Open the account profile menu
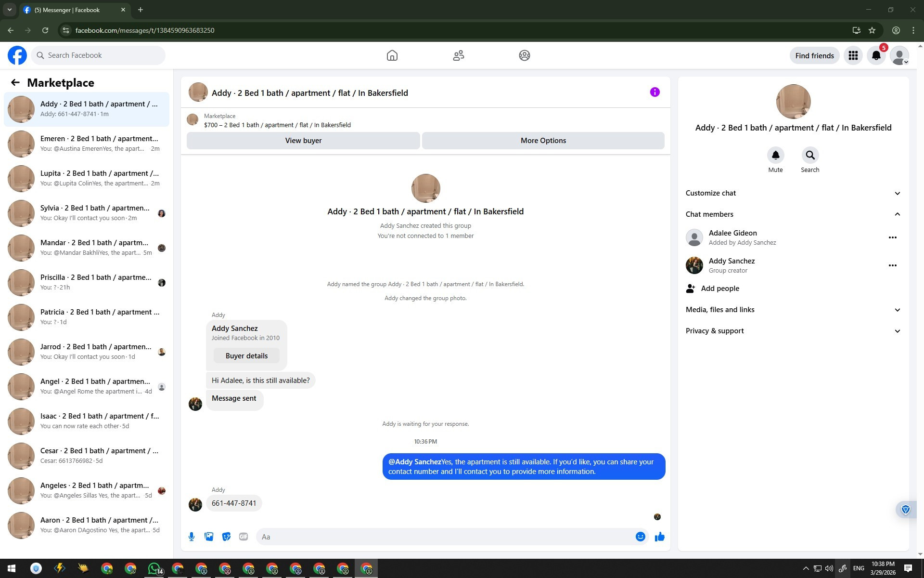 click(899, 55)
